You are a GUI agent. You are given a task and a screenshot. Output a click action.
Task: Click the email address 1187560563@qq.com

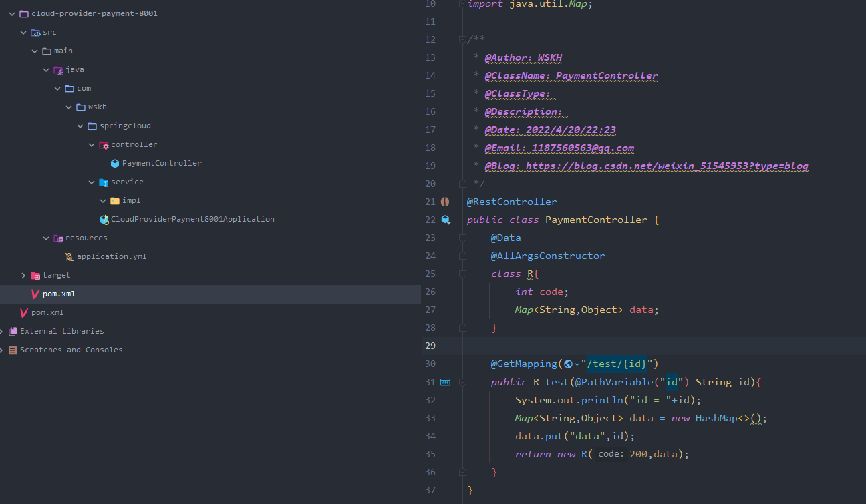pyautogui.click(x=583, y=148)
